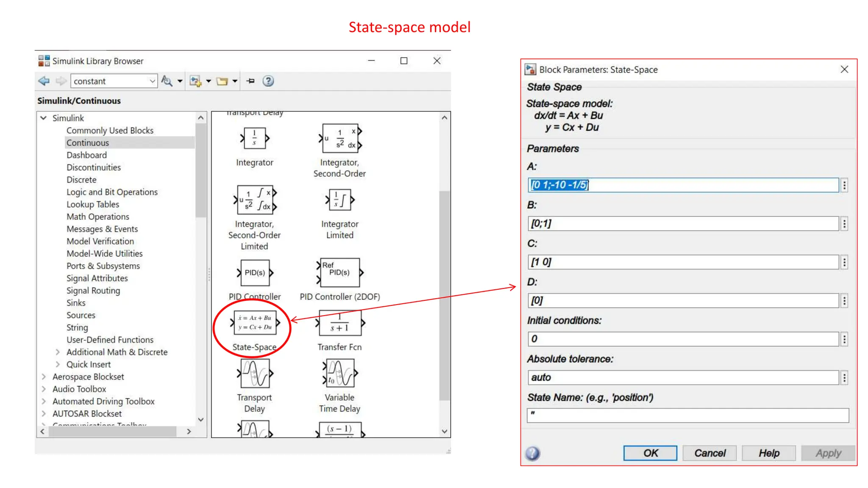
Task: Select the Math Operations library
Action: pos(98,216)
